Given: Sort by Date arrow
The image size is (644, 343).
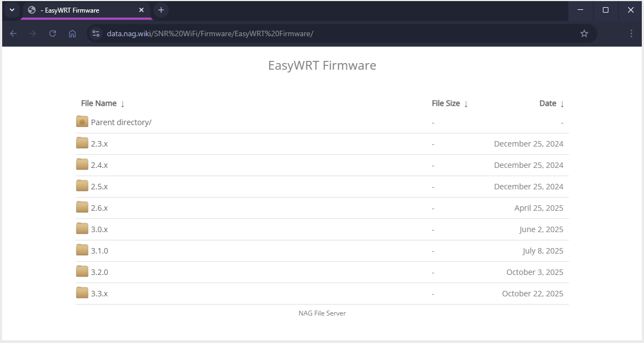Looking at the screenshot, I should tap(562, 104).
